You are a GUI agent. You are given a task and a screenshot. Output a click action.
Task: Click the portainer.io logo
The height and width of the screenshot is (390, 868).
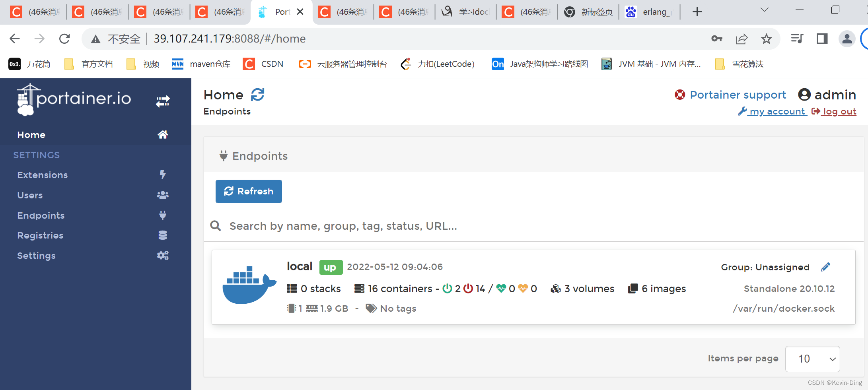point(74,99)
